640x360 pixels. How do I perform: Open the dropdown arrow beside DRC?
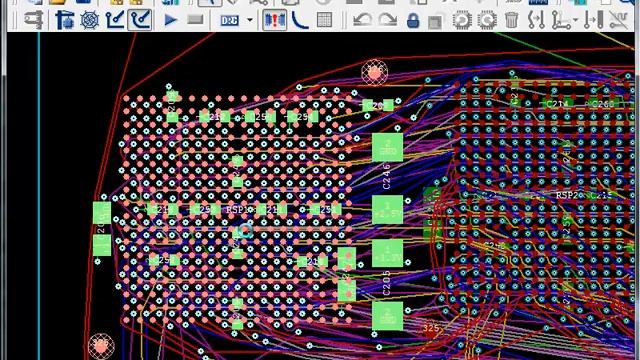[x=250, y=20]
